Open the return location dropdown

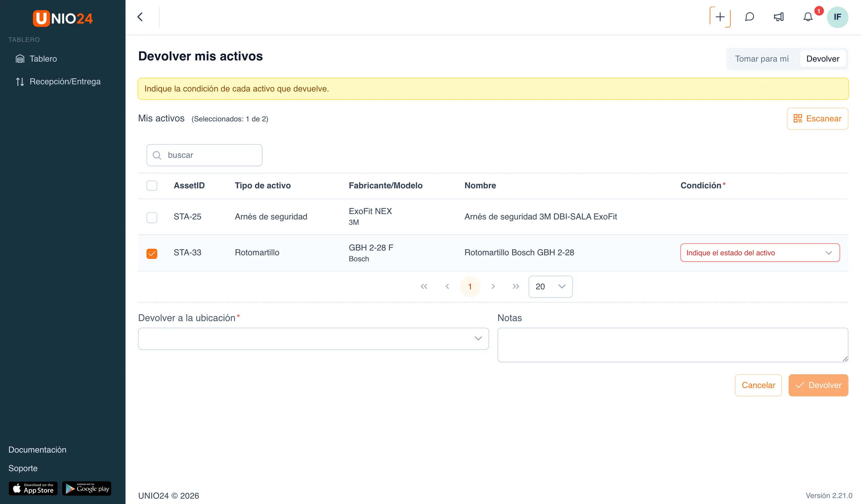pos(313,338)
